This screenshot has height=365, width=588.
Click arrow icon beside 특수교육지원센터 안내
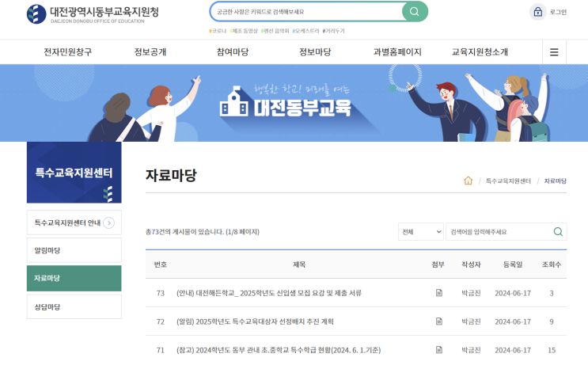tap(108, 222)
